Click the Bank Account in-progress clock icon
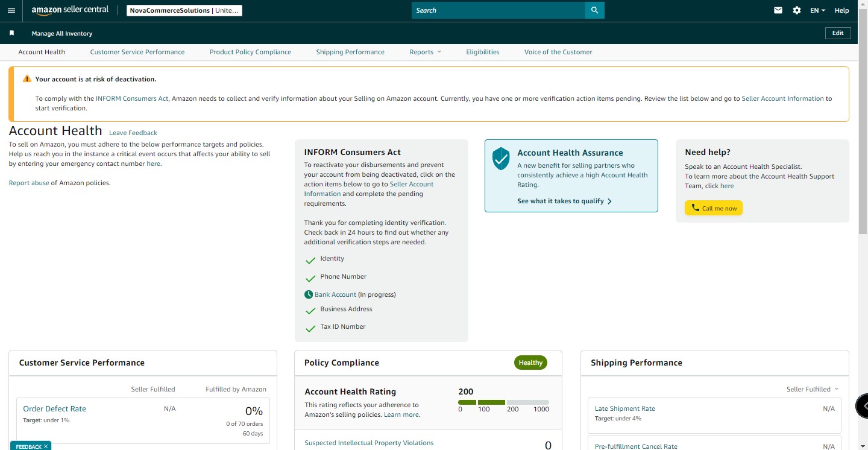This screenshot has width=868, height=450. tap(309, 294)
